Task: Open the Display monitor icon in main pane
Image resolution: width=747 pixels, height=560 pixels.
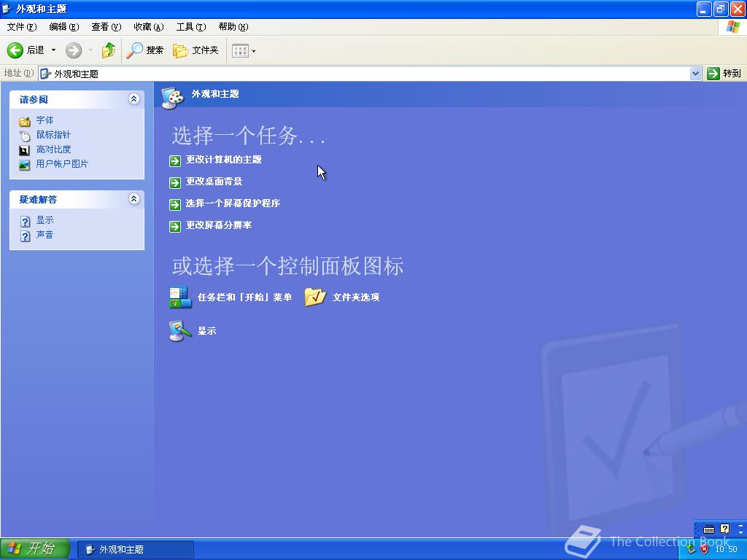Action: pos(180,331)
